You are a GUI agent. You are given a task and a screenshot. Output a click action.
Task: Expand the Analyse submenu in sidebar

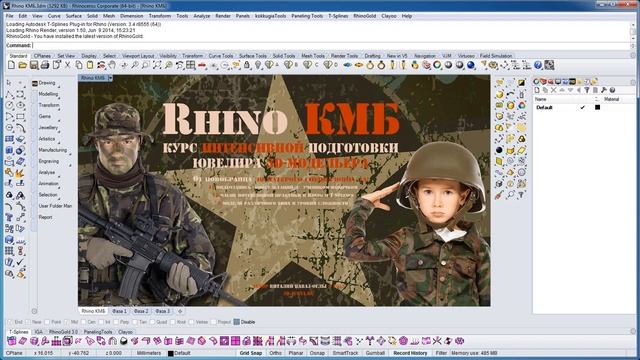(x=47, y=173)
